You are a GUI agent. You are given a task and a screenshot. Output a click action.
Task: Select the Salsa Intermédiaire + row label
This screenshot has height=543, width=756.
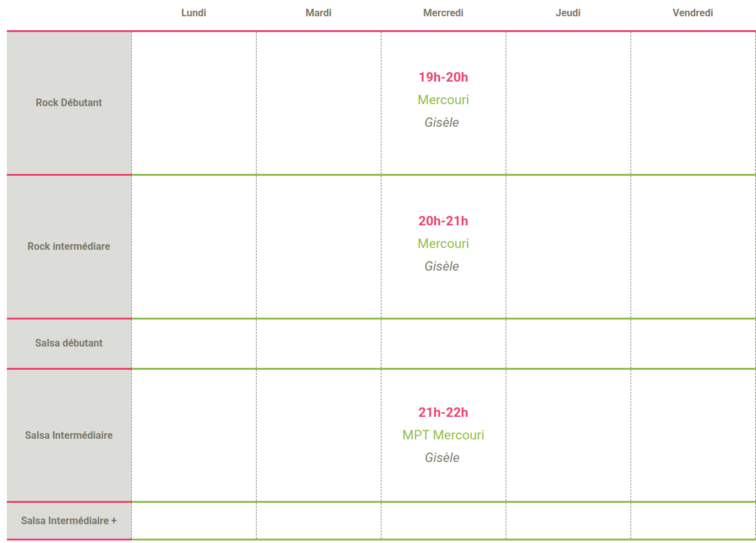[x=69, y=520]
